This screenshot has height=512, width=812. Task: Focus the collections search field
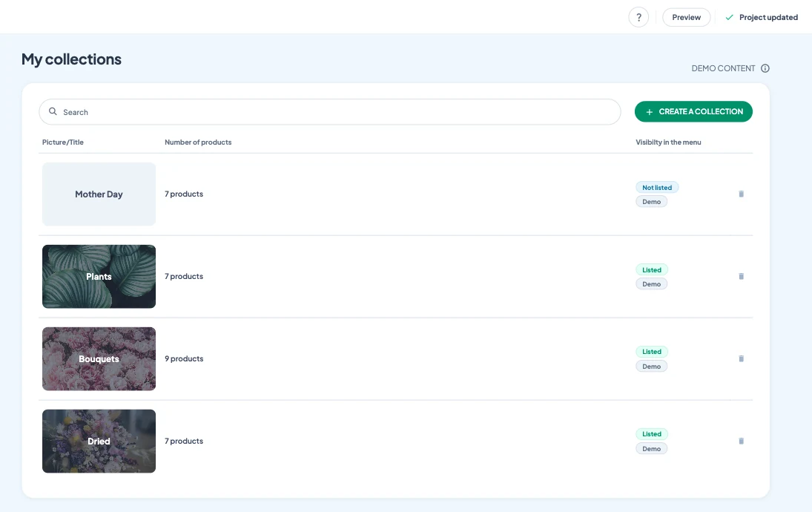[330, 112]
